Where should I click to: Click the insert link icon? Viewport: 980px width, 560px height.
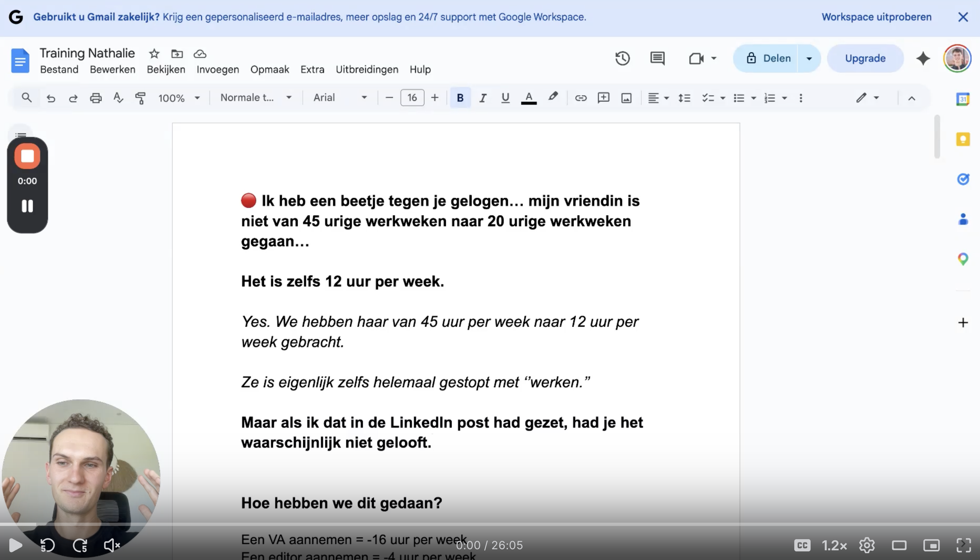coord(580,98)
